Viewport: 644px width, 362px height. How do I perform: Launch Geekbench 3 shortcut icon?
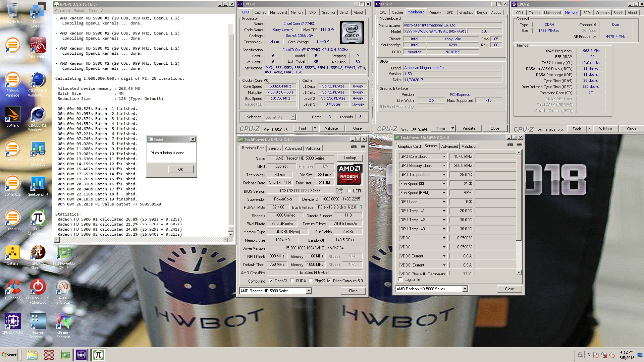(x=38, y=154)
